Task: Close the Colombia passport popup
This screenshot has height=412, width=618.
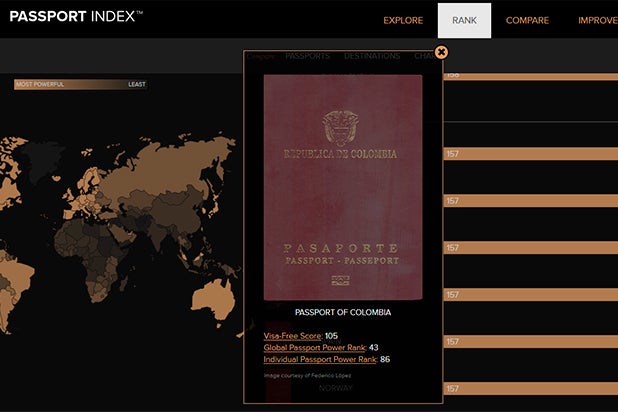Action: click(441, 52)
